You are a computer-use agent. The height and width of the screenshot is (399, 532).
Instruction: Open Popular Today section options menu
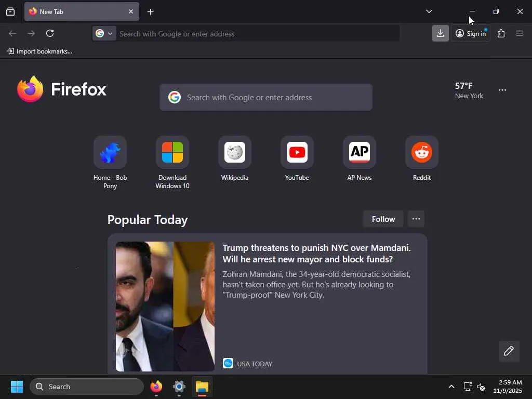416,219
